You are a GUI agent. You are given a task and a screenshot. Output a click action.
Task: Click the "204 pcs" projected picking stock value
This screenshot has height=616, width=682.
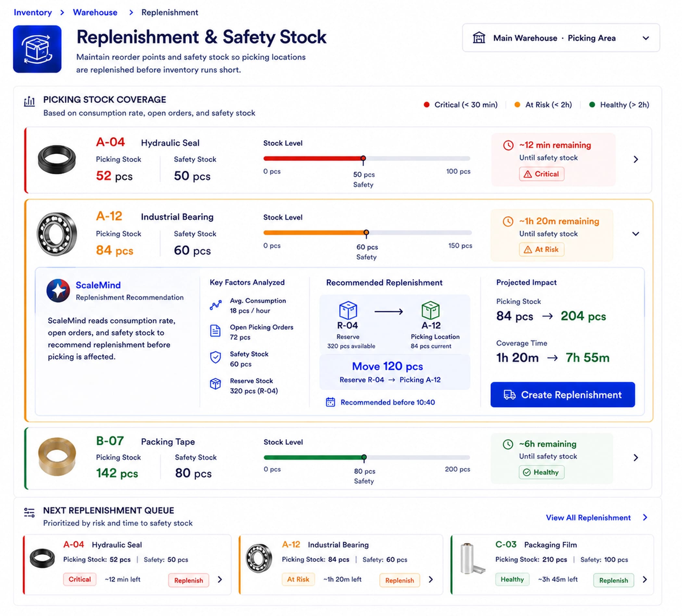pos(583,316)
